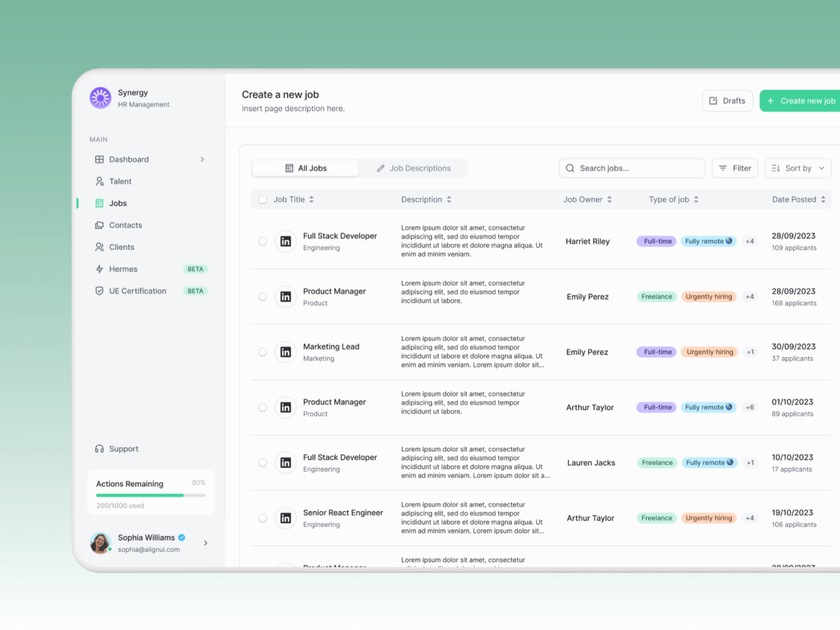840x630 pixels.
Task: Open the Sort by dropdown
Action: (x=797, y=168)
